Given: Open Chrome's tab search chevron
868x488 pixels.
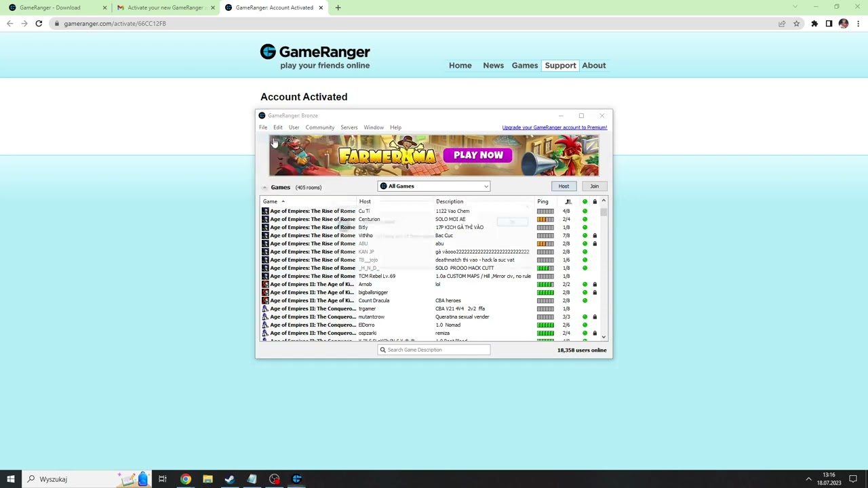Looking at the screenshot, I should pyautogui.click(x=795, y=7).
